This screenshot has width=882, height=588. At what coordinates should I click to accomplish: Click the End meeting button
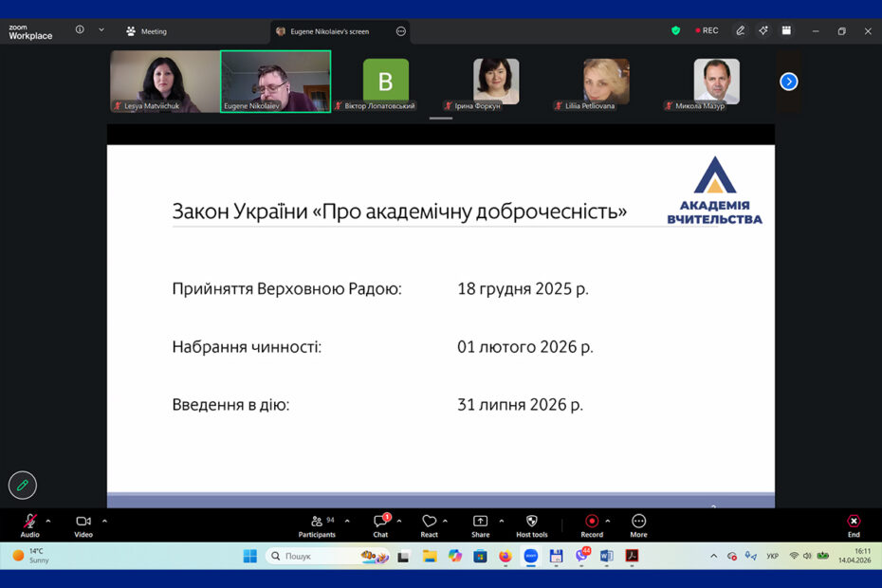pyautogui.click(x=854, y=523)
